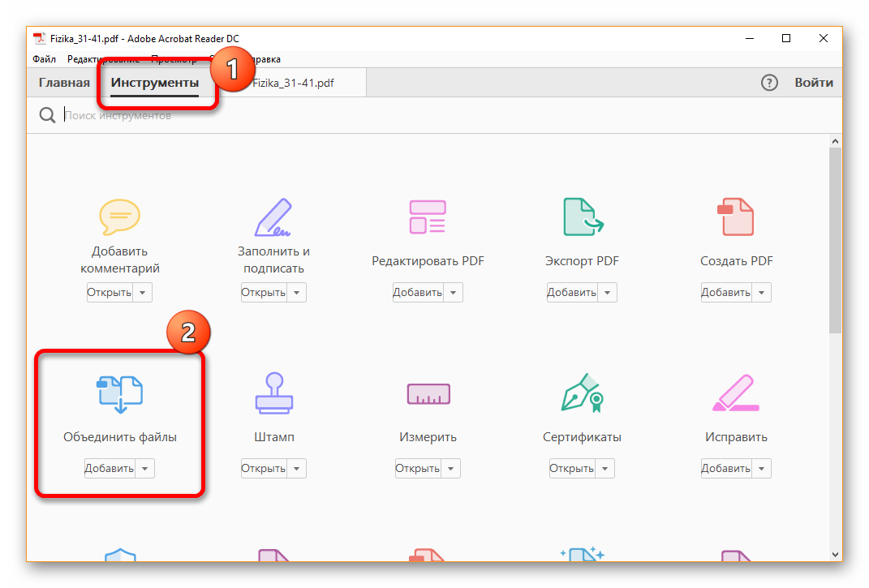Click the scrollbar up arrow
Viewport: 869px width, 588px height.
pyautogui.click(x=835, y=141)
